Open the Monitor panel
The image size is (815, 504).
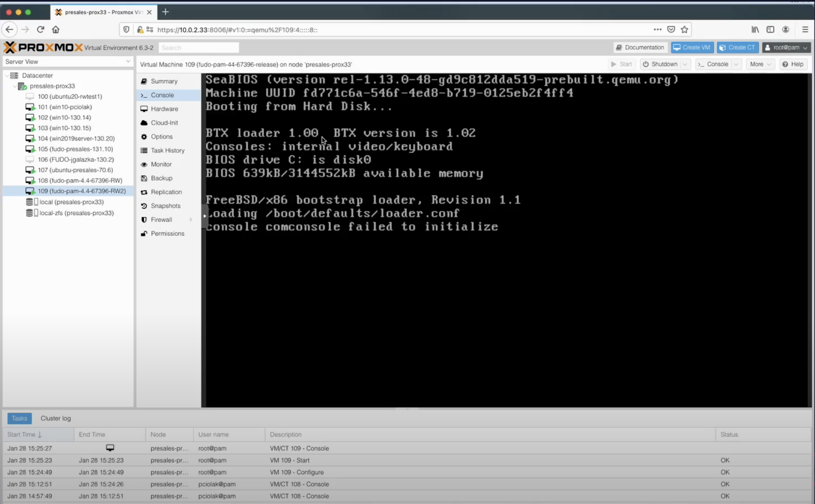tap(161, 164)
